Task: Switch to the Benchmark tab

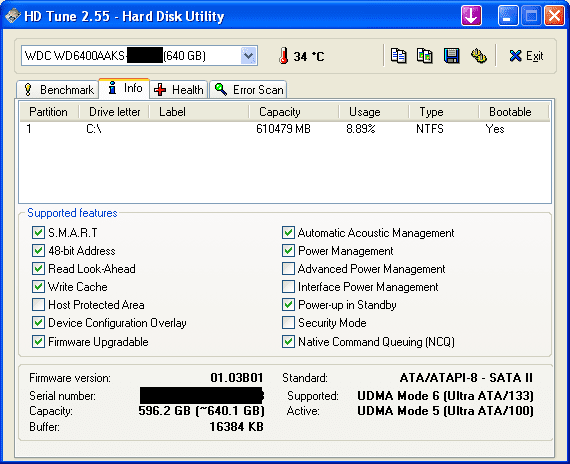Action: (59, 89)
